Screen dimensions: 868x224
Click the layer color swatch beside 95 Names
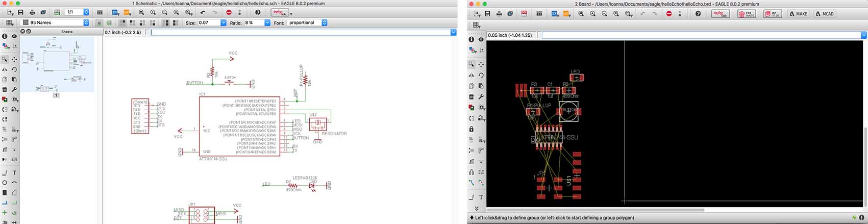[x=25, y=22]
